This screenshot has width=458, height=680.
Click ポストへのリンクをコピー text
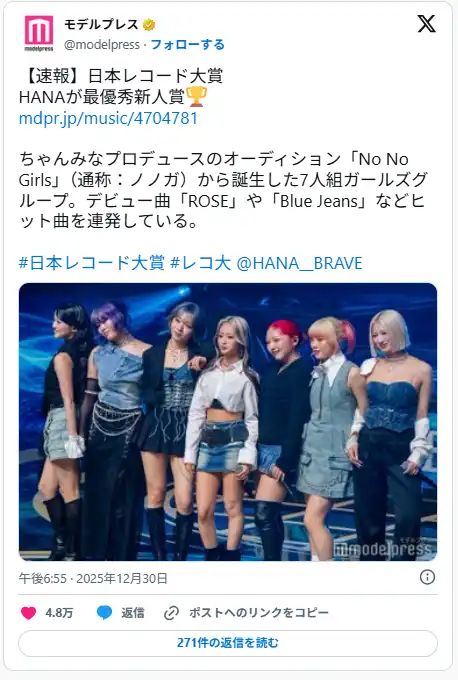pyautogui.click(x=258, y=613)
